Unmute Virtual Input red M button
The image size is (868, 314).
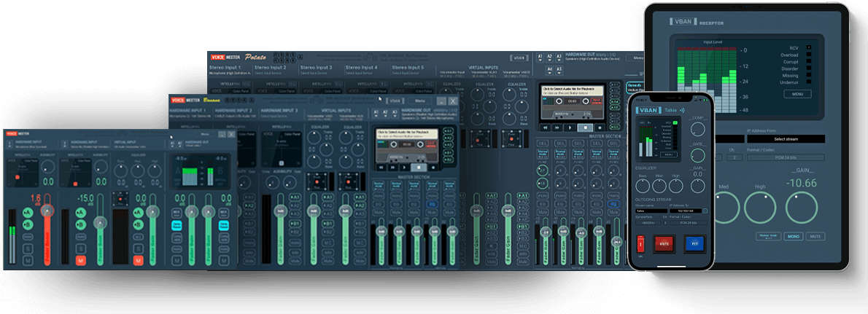point(139,260)
